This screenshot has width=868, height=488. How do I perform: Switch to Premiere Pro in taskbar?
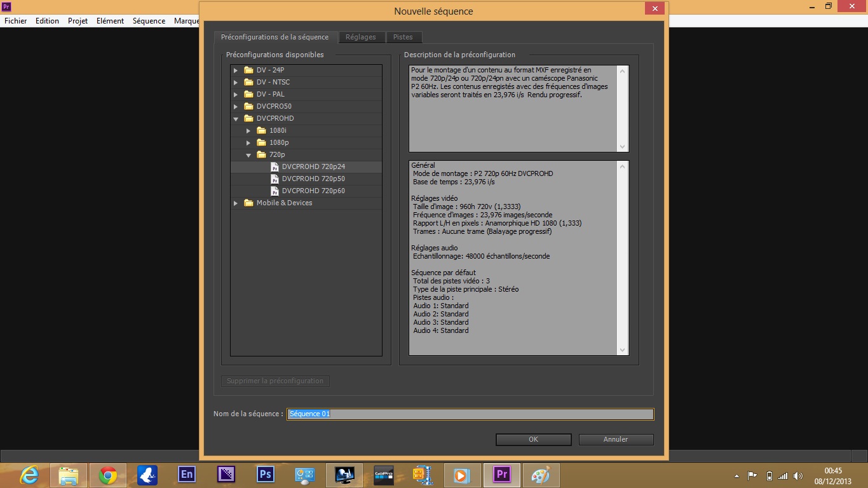click(x=502, y=475)
